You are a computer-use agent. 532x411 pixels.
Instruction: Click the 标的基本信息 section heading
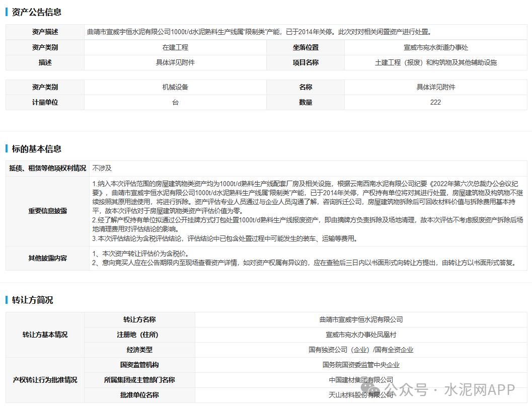[x=36, y=149]
